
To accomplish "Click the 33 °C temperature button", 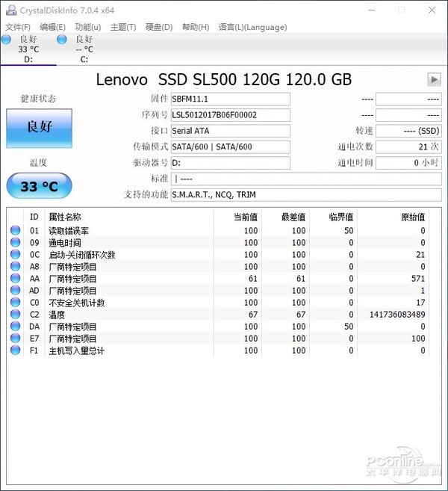I will (39, 186).
